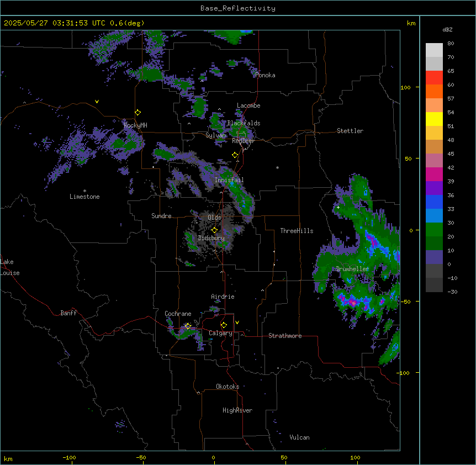Screen dimensions: 476x465
Task: Click the HighRiver label
Action: point(237,410)
